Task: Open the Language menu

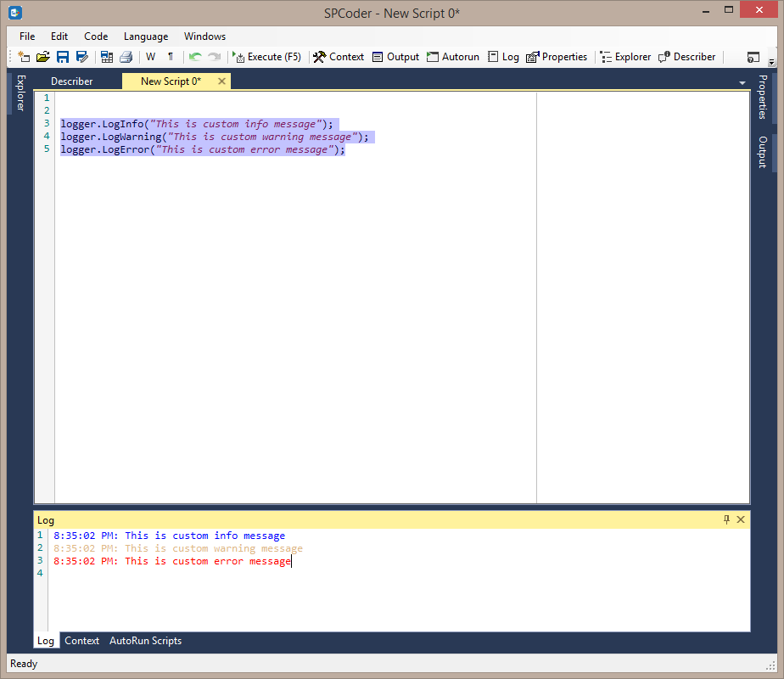Action: pyautogui.click(x=146, y=36)
